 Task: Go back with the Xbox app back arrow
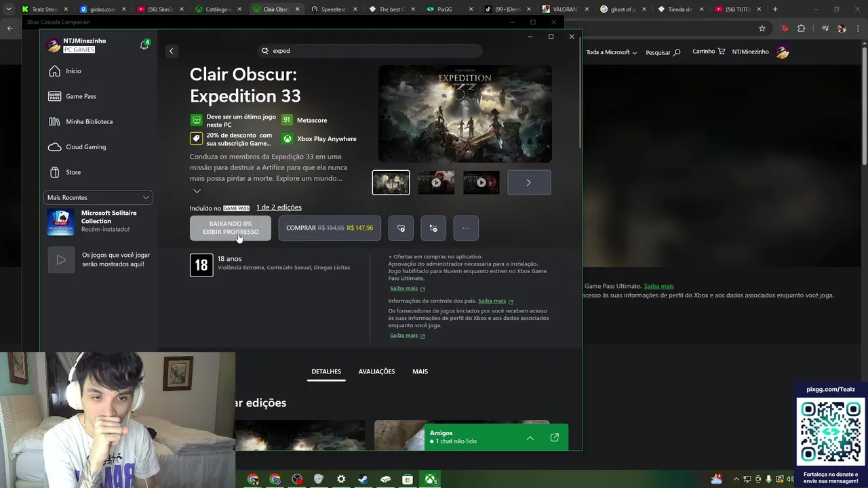(x=172, y=51)
